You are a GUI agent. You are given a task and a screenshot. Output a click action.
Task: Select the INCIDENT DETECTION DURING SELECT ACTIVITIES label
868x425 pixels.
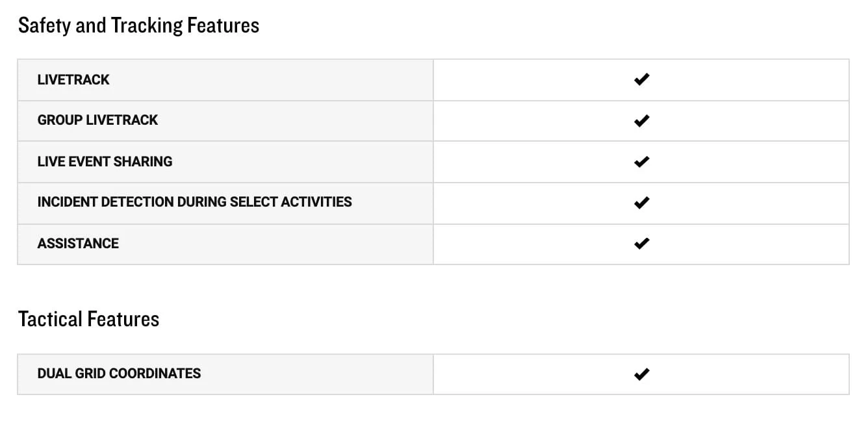pos(194,202)
